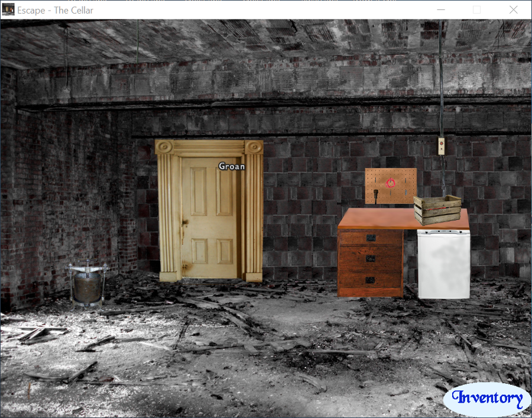
Task: Inspect the wooden crate on desk
Action: [437, 210]
